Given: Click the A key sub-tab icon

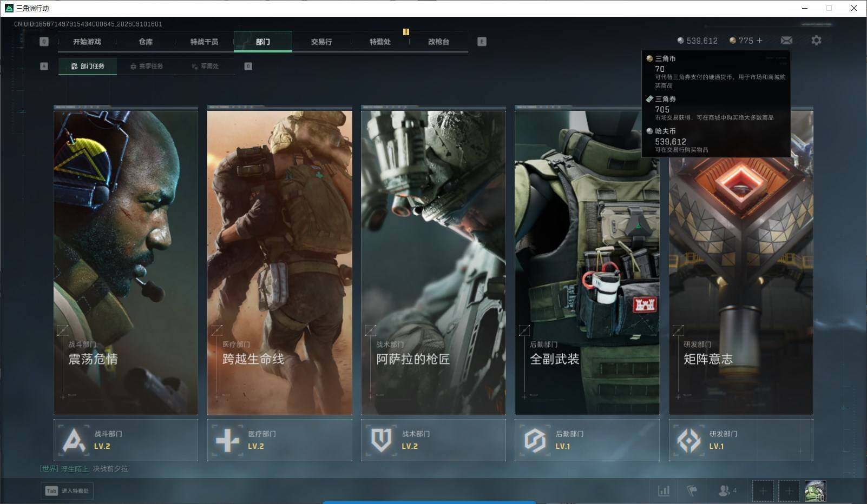Looking at the screenshot, I should point(44,66).
